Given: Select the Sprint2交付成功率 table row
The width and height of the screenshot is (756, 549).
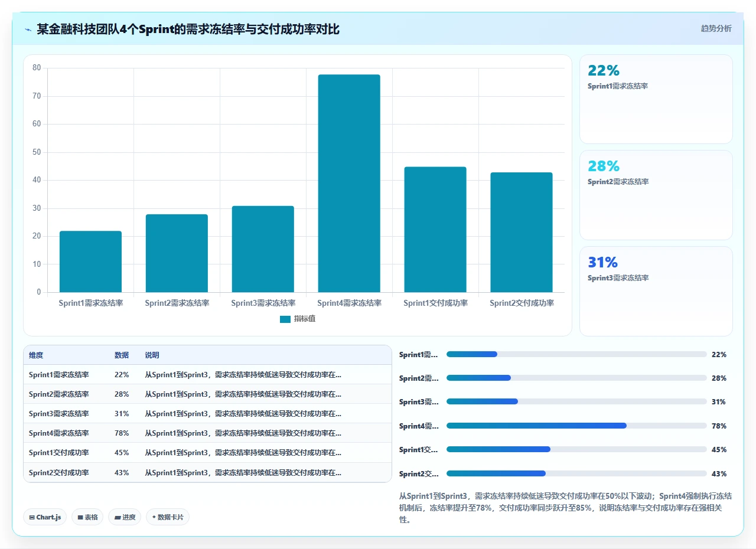Looking at the screenshot, I should click(x=207, y=472).
